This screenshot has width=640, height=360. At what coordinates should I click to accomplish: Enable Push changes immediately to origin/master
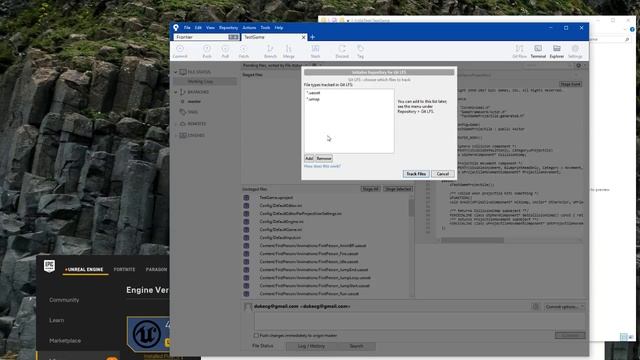coord(256,336)
